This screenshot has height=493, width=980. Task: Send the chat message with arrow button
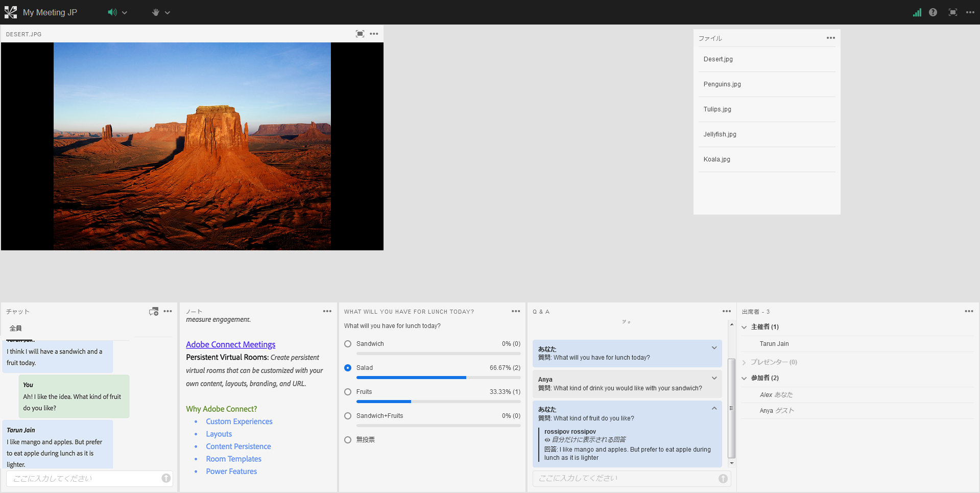(x=166, y=478)
